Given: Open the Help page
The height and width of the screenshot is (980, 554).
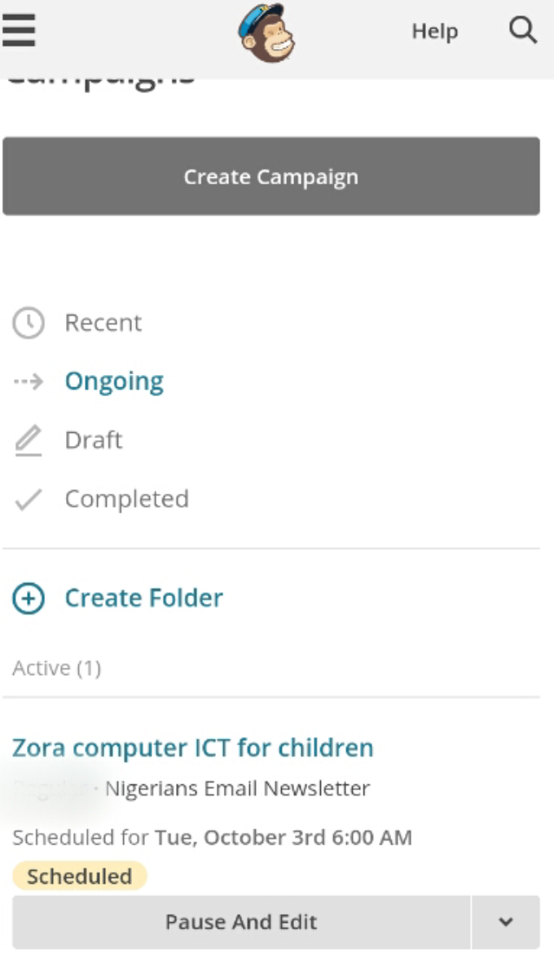Looking at the screenshot, I should pos(434,32).
